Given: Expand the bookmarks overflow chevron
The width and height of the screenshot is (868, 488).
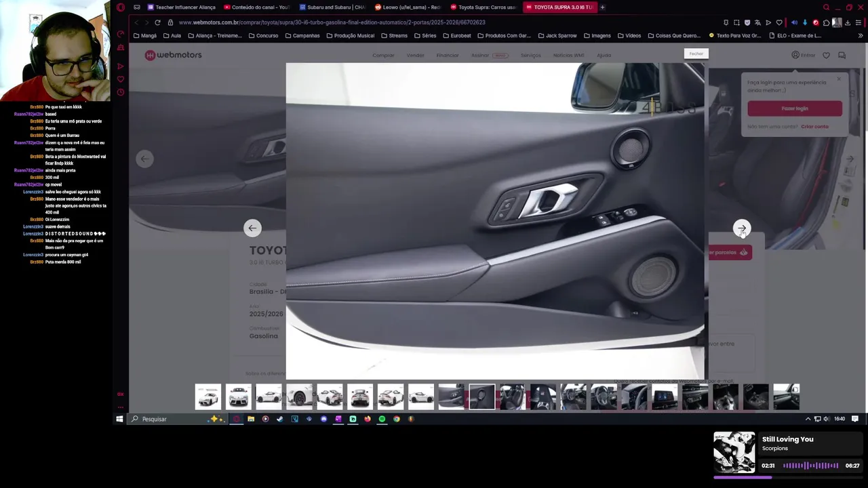Looking at the screenshot, I should [x=861, y=36].
